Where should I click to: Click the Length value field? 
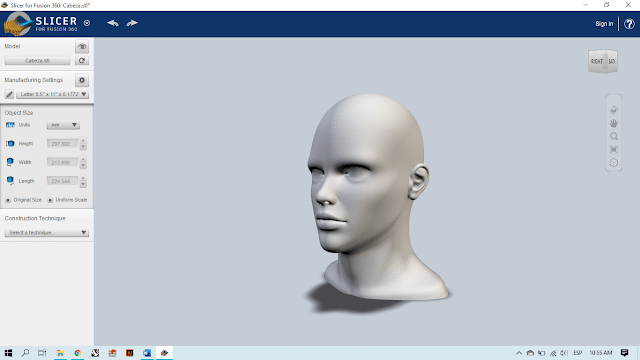tap(62, 181)
